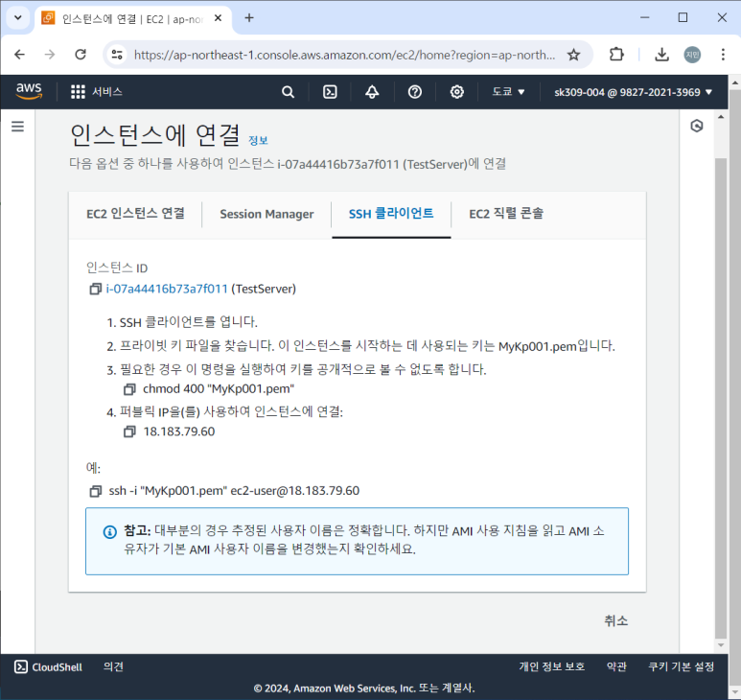Click the browser address bar URL
The width and height of the screenshot is (741, 700).
coord(344,55)
